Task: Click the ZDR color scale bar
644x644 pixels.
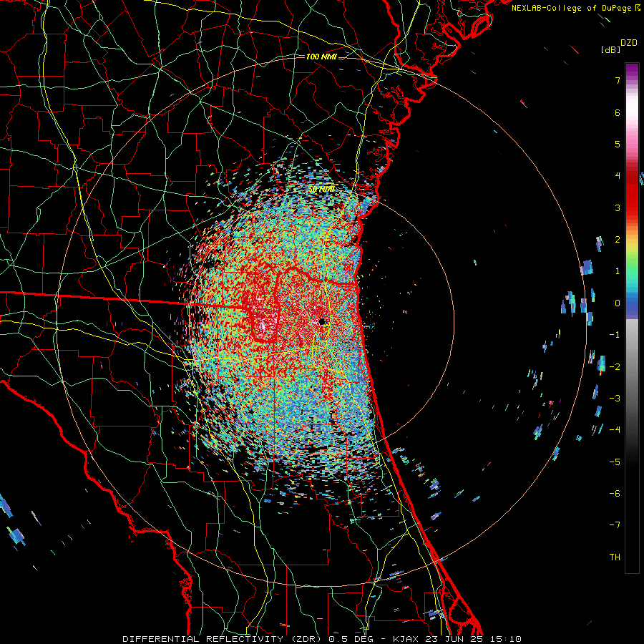Action: click(632, 318)
